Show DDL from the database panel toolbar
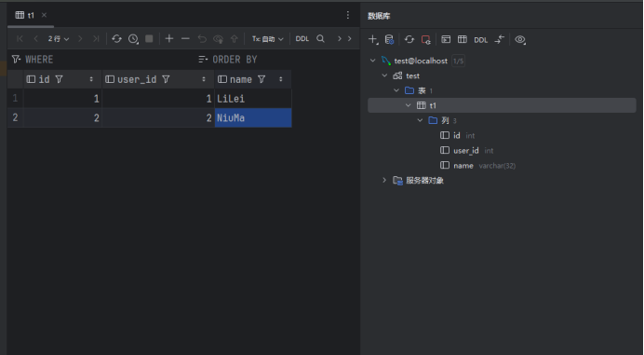This screenshot has width=644, height=355. [480, 40]
